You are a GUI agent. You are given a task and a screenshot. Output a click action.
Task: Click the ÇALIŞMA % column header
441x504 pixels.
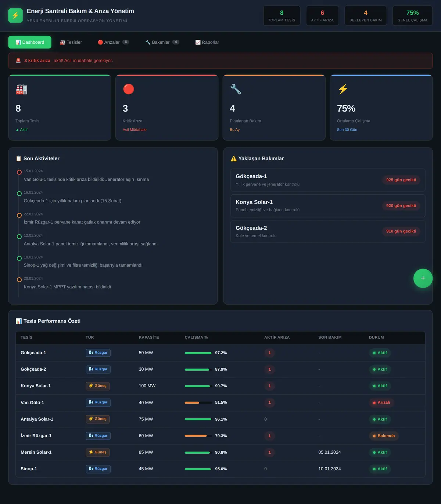[x=196, y=337]
